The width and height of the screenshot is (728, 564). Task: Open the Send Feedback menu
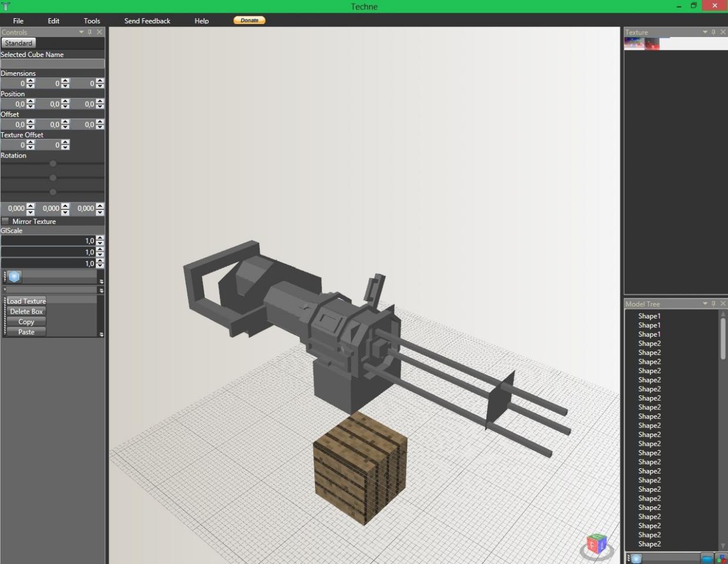(x=147, y=21)
